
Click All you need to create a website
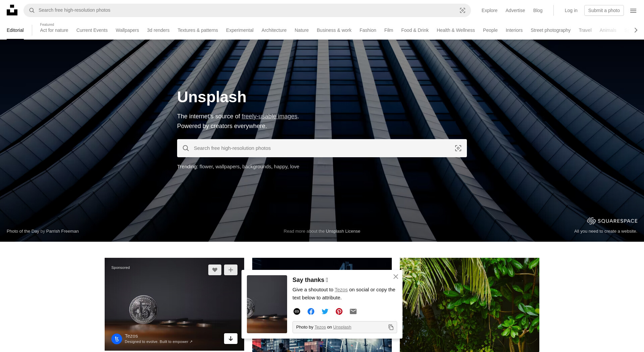(605, 231)
